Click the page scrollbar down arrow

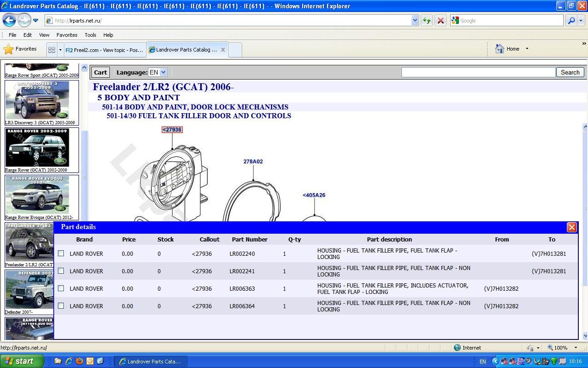click(x=585, y=336)
